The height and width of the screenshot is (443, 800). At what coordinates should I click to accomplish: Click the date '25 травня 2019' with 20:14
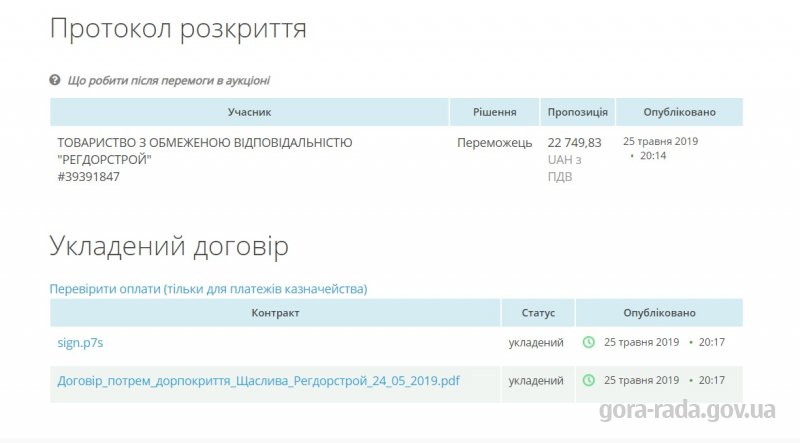click(x=660, y=148)
